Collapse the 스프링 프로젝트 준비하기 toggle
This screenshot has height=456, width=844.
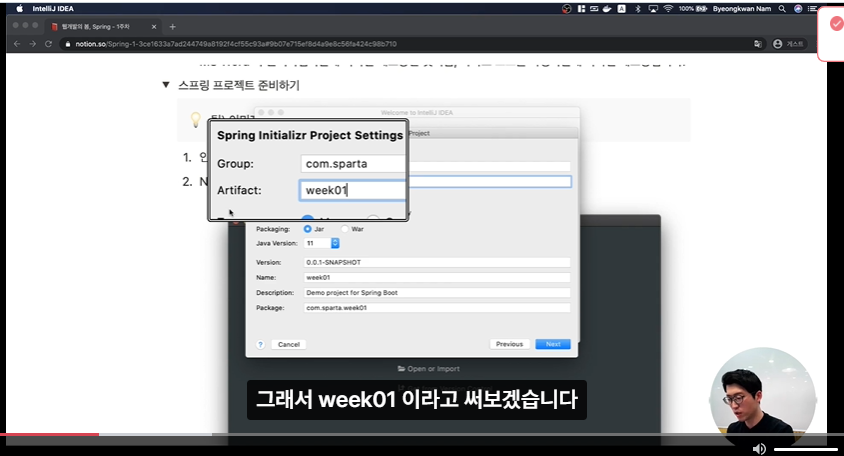tap(166, 85)
